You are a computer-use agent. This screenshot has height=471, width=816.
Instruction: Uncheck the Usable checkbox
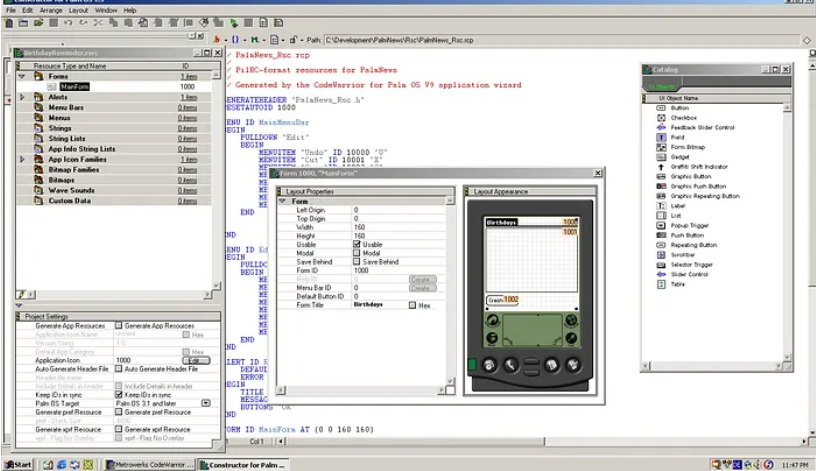pos(357,244)
